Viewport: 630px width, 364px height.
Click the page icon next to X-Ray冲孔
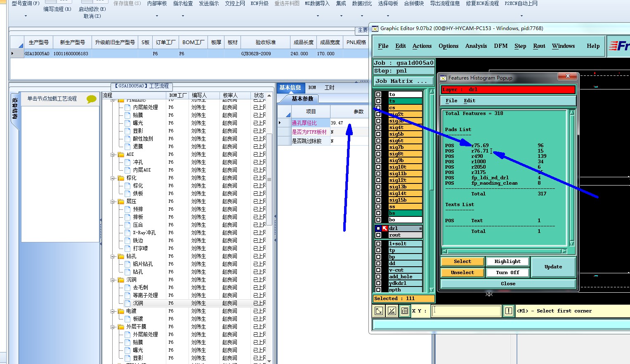click(x=127, y=233)
